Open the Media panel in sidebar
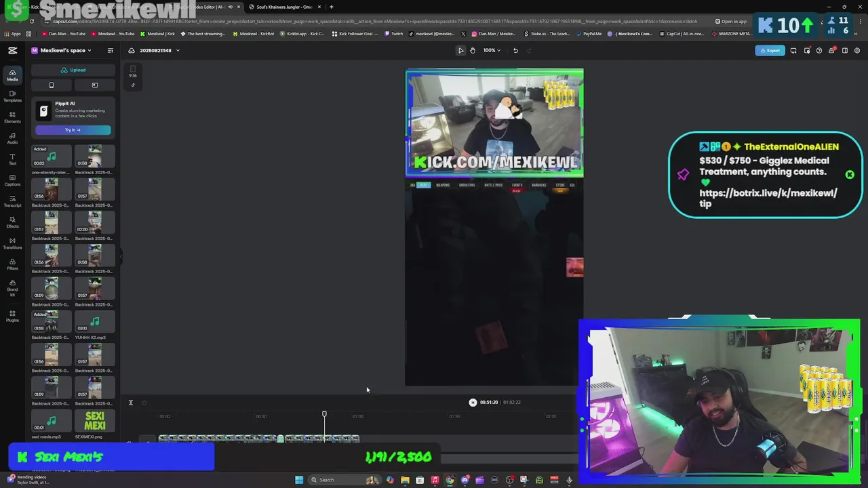The height and width of the screenshot is (488, 868). pyautogui.click(x=12, y=75)
